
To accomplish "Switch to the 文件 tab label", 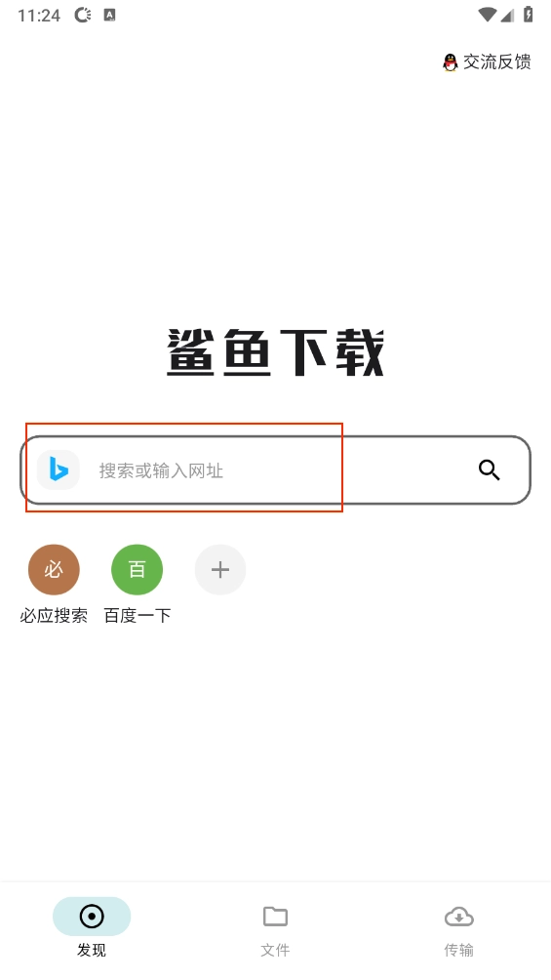I will pyautogui.click(x=275, y=950).
